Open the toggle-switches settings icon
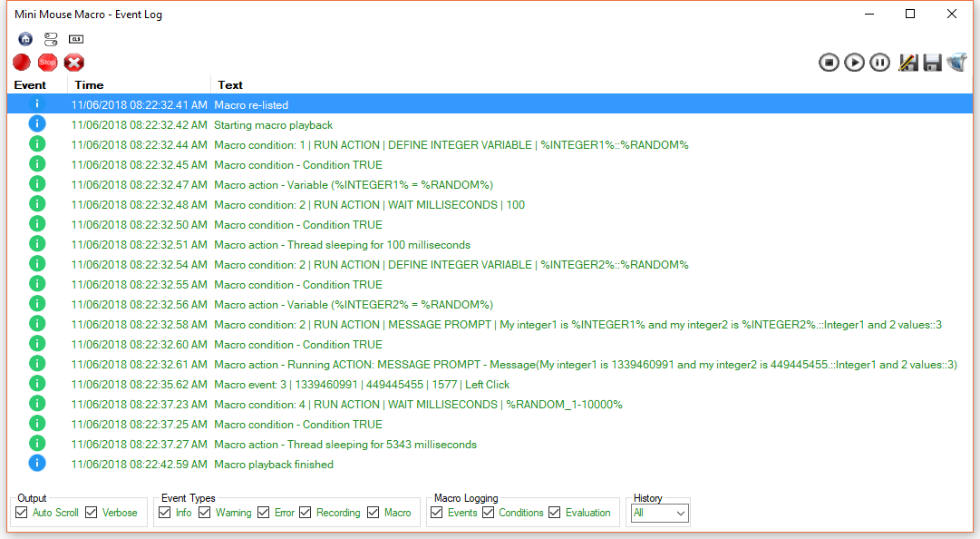This screenshot has width=980, height=539. tap(51, 39)
